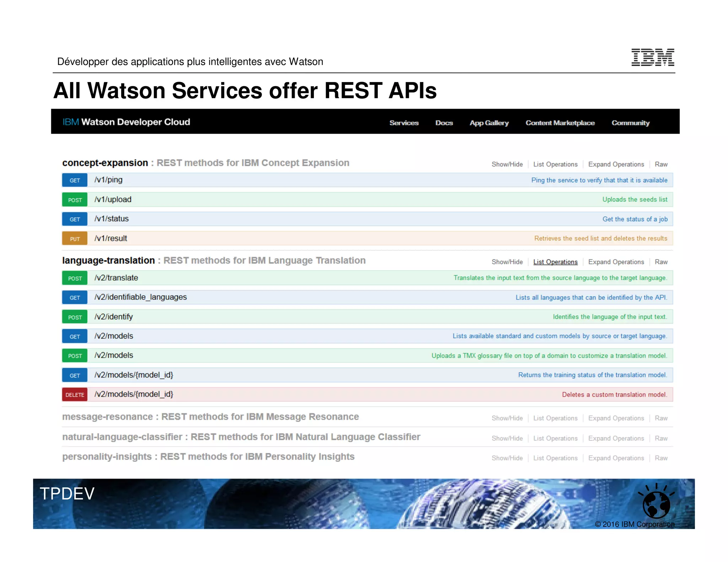The width and height of the screenshot is (728, 562).
Task: Open the language-translation section heading
Action: 108,260
